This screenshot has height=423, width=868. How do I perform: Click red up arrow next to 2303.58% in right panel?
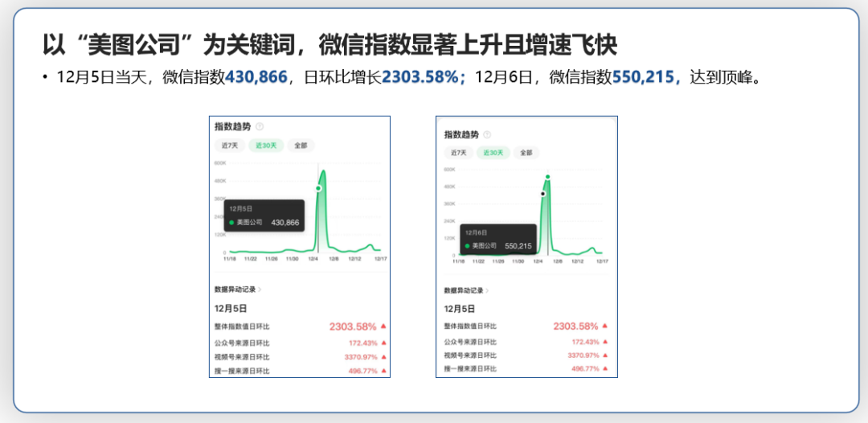tap(605, 326)
